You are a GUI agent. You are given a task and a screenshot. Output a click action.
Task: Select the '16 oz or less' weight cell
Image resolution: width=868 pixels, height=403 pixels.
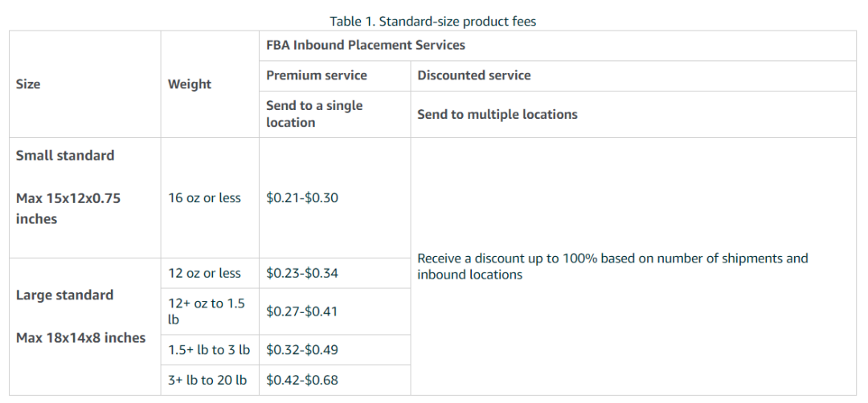click(204, 198)
